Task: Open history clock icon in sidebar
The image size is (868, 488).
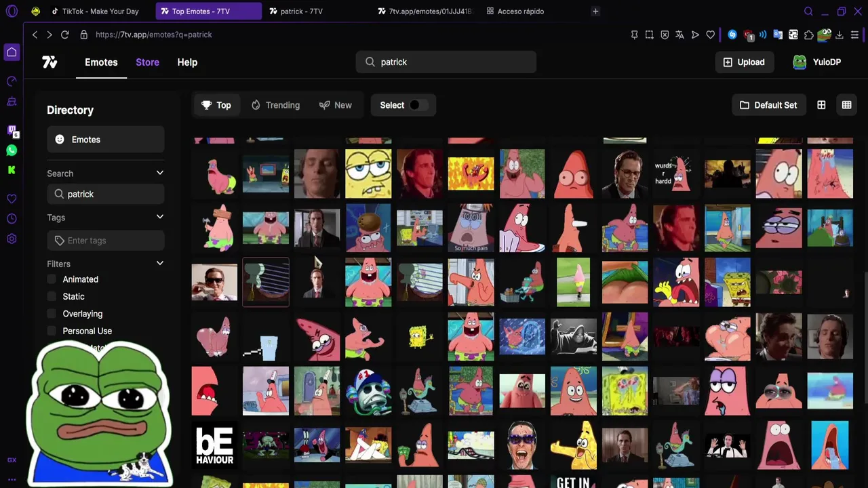Action: [x=12, y=219]
